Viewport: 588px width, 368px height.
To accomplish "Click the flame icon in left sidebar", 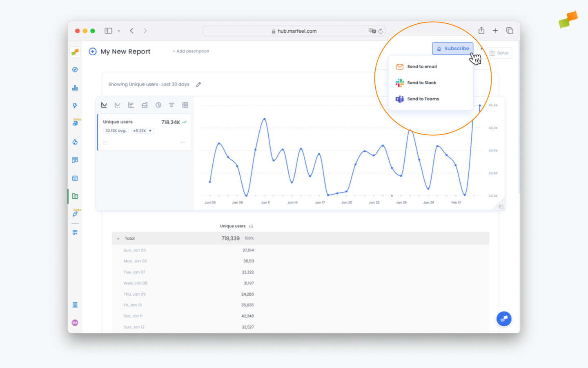I will [75, 142].
